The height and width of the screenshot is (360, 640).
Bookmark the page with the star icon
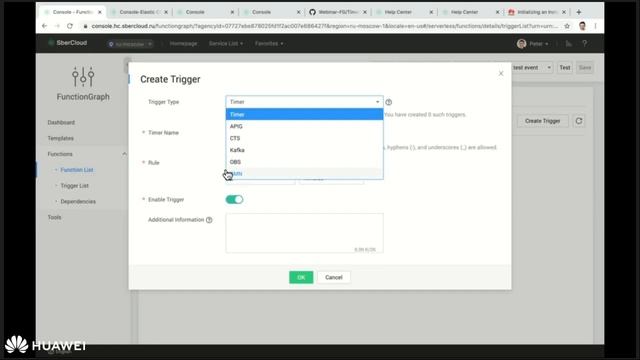[x=567, y=26]
